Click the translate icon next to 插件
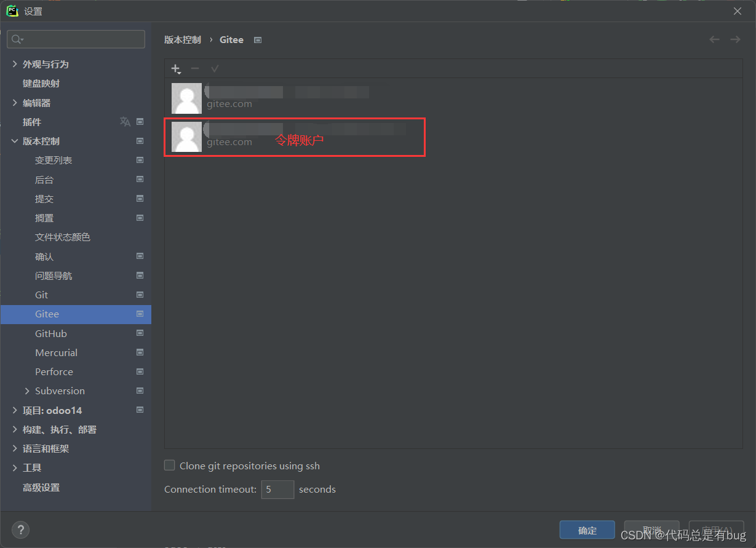The height and width of the screenshot is (548, 756). 125,122
